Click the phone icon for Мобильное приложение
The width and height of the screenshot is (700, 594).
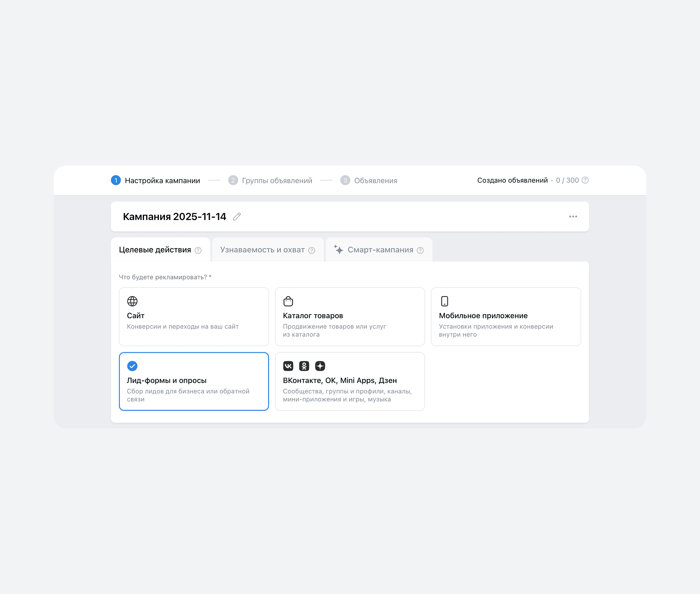(444, 301)
